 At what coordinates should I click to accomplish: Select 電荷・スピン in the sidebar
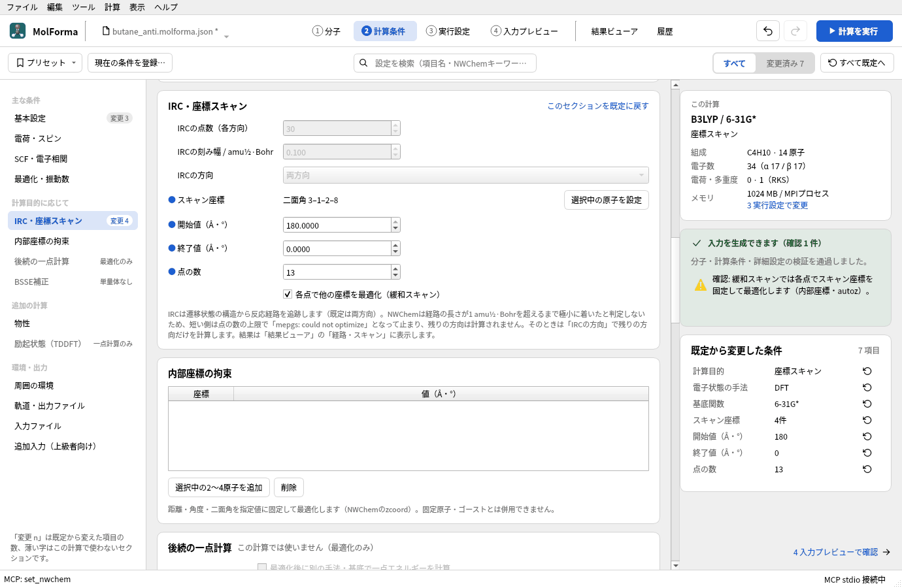tap(73, 139)
